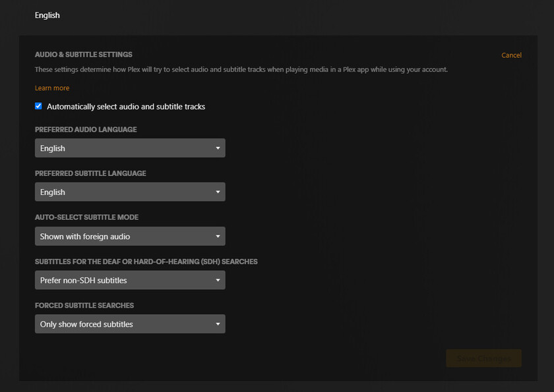Click the Forced Subtitle Searches field label
Viewport: 554px width, 392px height.
pyautogui.click(x=84, y=306)
